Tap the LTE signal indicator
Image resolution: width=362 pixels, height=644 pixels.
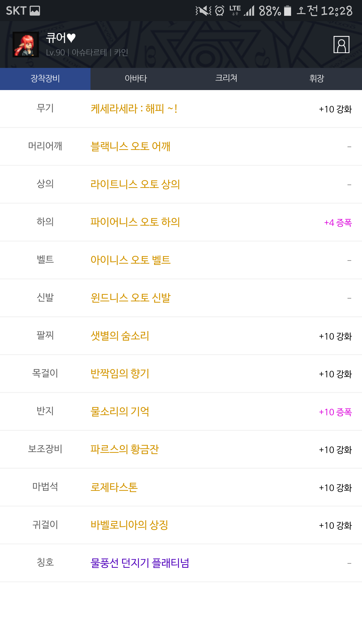point(235,10)
